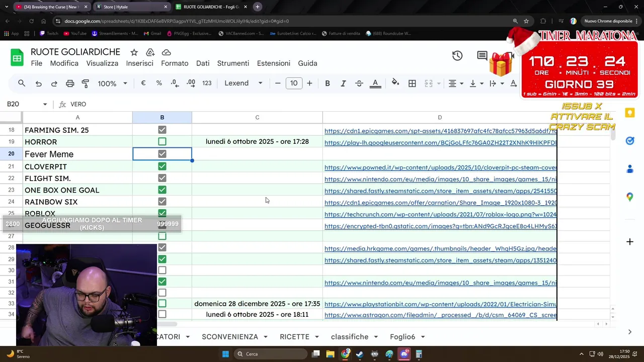The width and height of the screenshot is (644, 362).
Task: Open Windows Start menu
Action: click(x=225, y=354)
